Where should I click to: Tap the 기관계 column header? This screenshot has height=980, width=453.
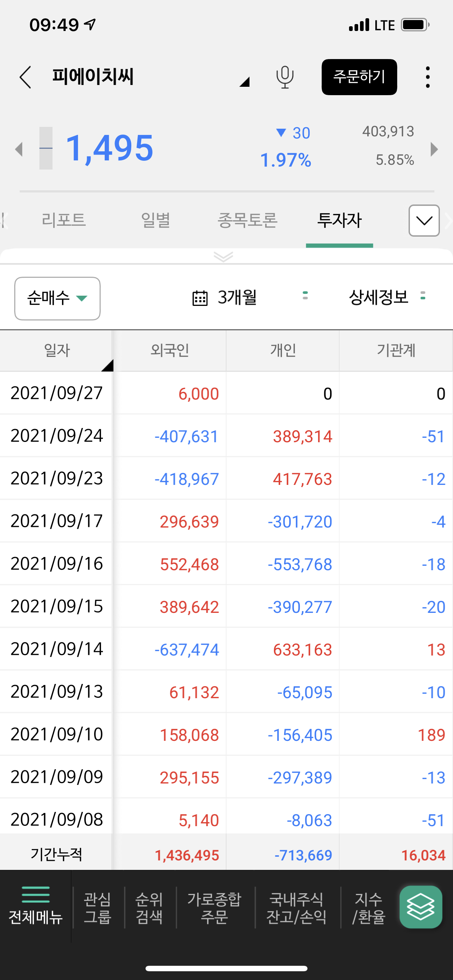(396, 350)
